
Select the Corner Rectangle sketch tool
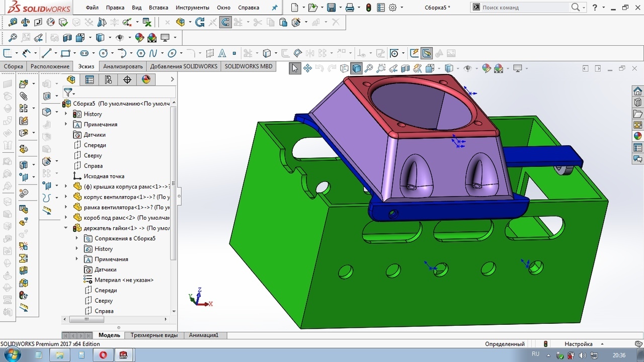(65, 53)
